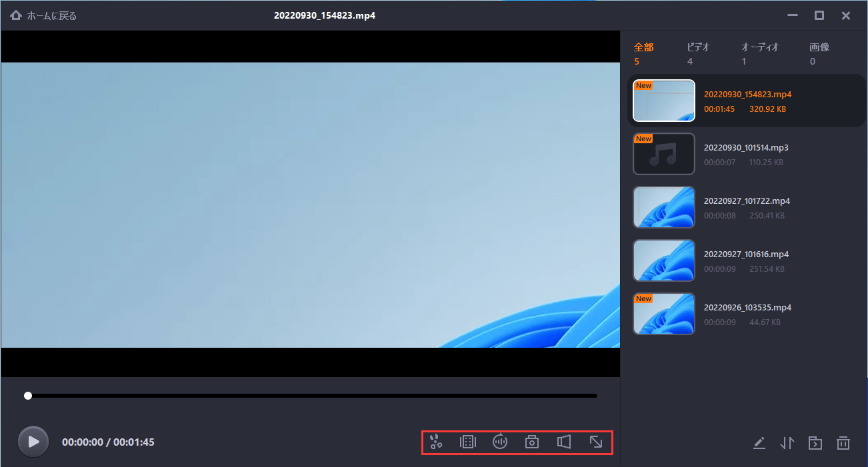Delete the selected file with the trash icon
The width and height of the screenshot is (868, 467).
pyautogui.click(x=843, y=442)
